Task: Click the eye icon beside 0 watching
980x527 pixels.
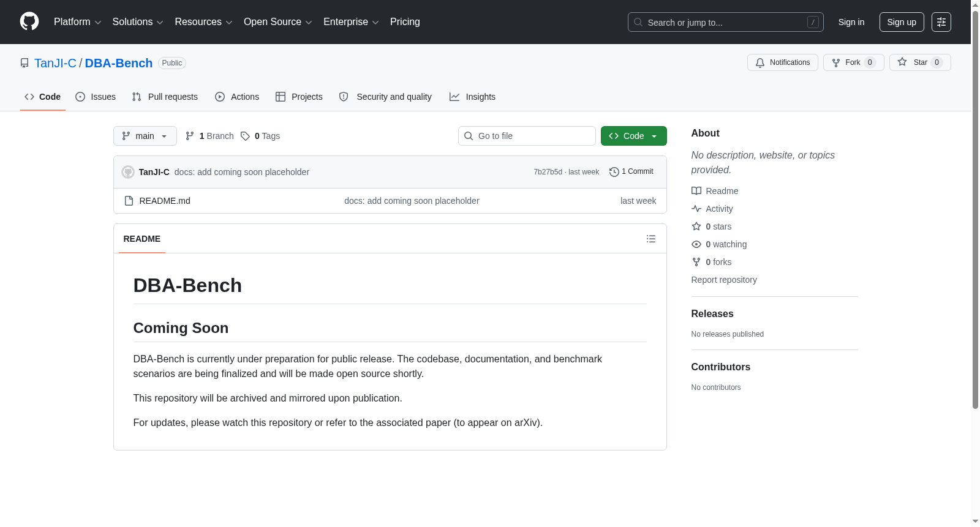Action: point(696,244)
